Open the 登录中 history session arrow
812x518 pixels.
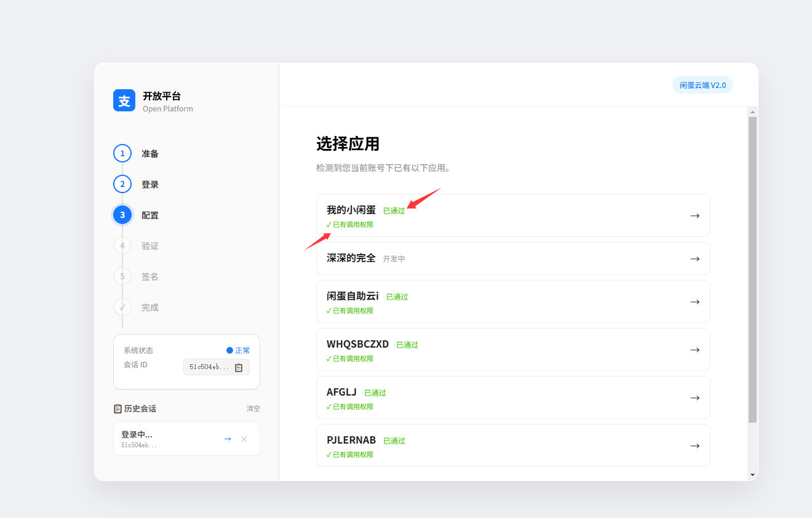coord(228,439)
